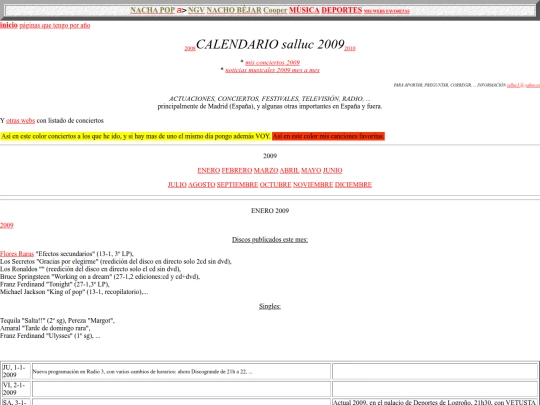Click Michael Jackson 'King of pop' line
This screenshot has height=405, width=540.
pyautogui.click(x=74, y=292)
